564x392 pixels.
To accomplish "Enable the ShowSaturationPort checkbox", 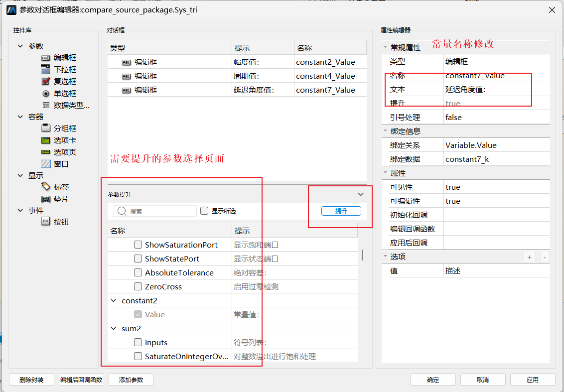I will [x=138, y=245].
